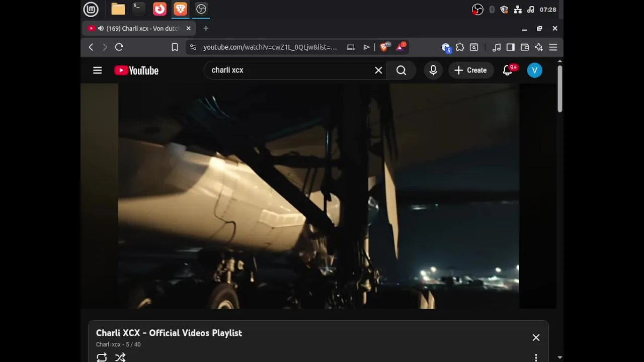The width and height of the screenshot is (644, 362).
Task: Click the OBS recording tray icon
Action: click(x=477, y=10)
